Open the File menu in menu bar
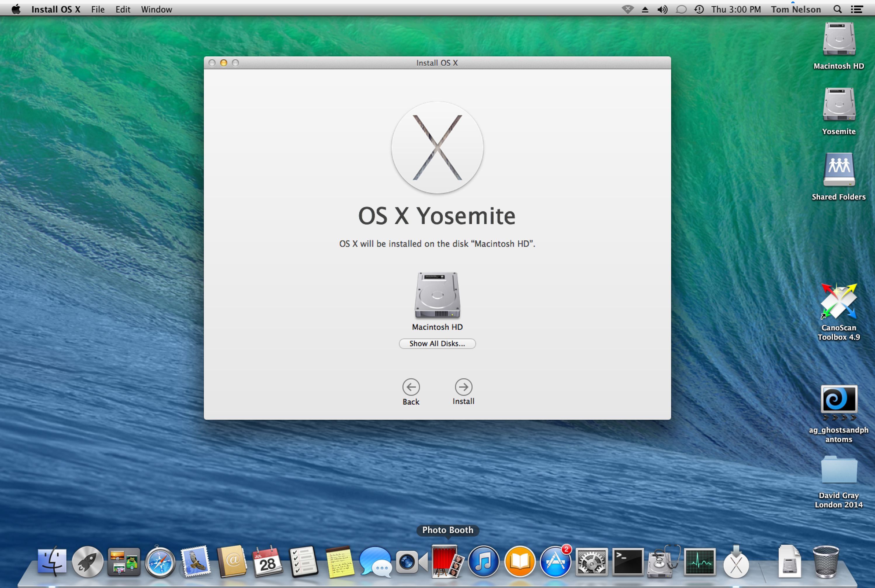 click(98, 8)
